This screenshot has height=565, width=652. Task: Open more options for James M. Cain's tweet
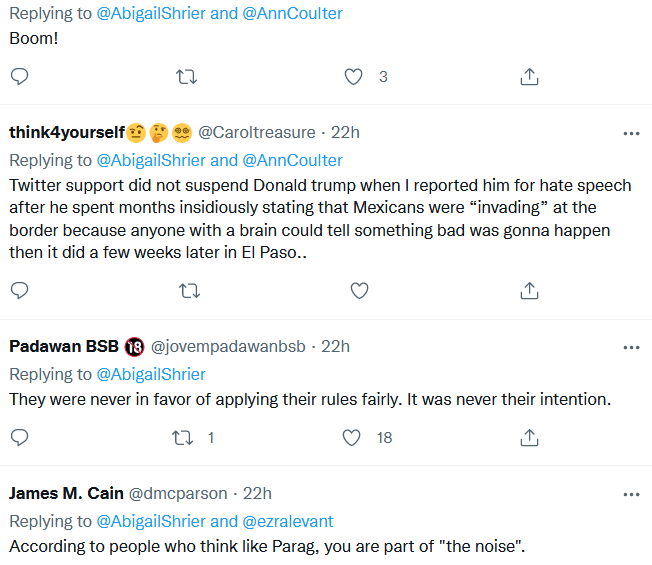(x=631, y=494)
